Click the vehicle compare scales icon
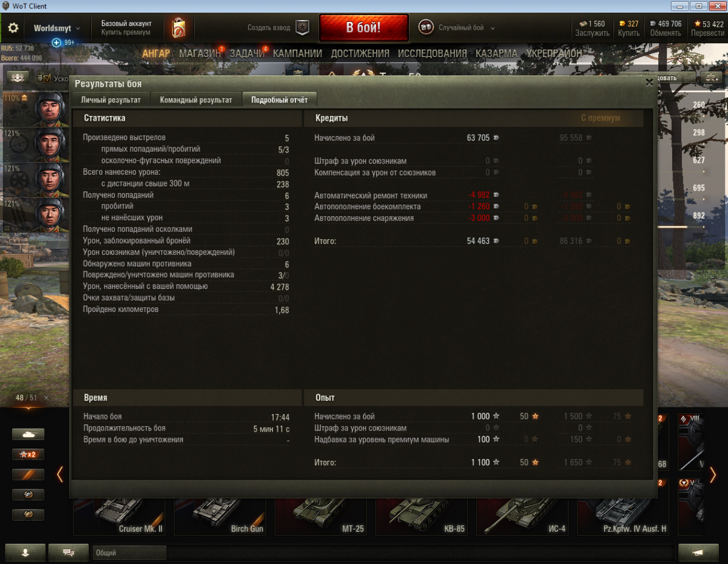The image size is (728, 564). point(711,78)
